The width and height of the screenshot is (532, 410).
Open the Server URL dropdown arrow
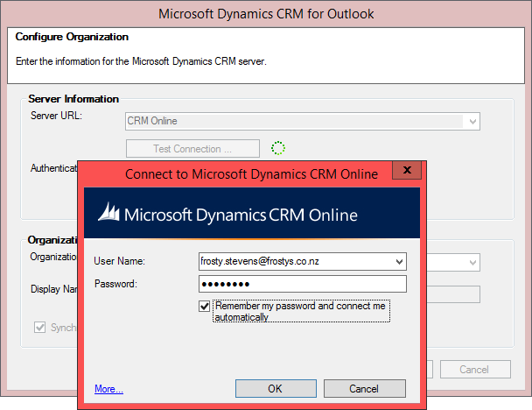point(472,122)
